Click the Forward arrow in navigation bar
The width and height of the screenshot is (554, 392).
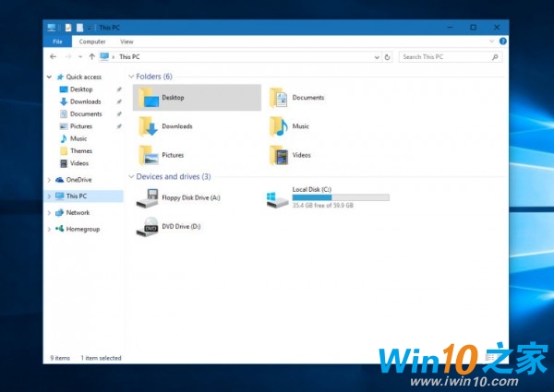tap(68, 56)
